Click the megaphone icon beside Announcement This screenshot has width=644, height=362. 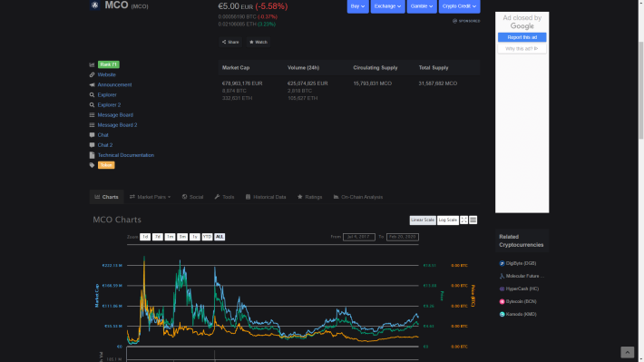(92, 84)
